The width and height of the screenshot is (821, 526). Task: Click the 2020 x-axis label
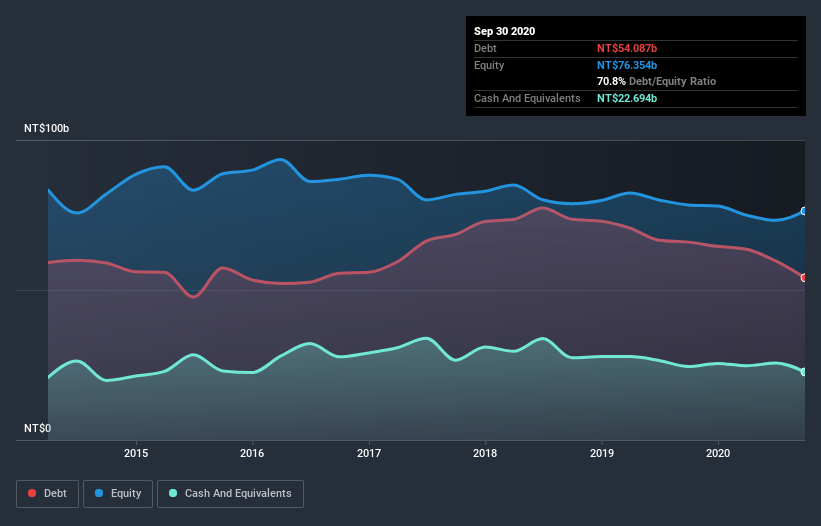(x=718, y=453)
